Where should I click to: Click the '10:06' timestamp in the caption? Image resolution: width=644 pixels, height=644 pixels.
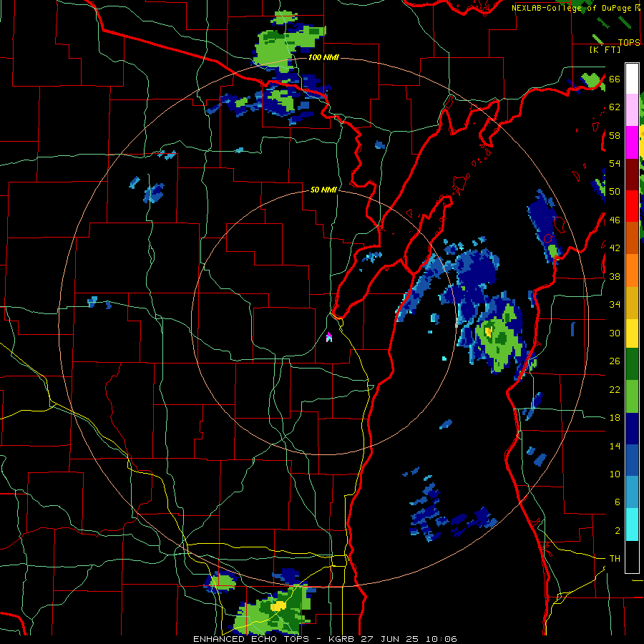[441, 639]
